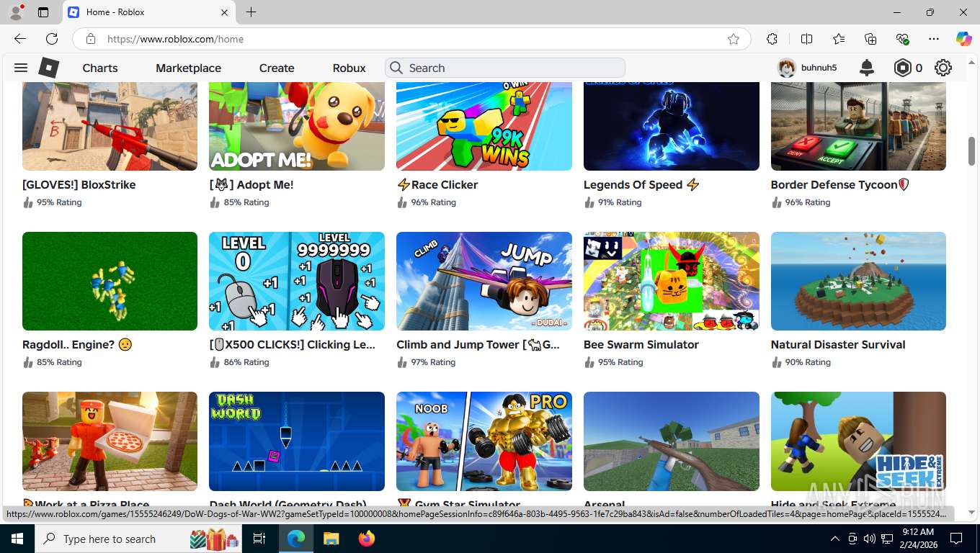Click the buhnuh5 avatar icon

pyautogui.click(x=787, y=68)
